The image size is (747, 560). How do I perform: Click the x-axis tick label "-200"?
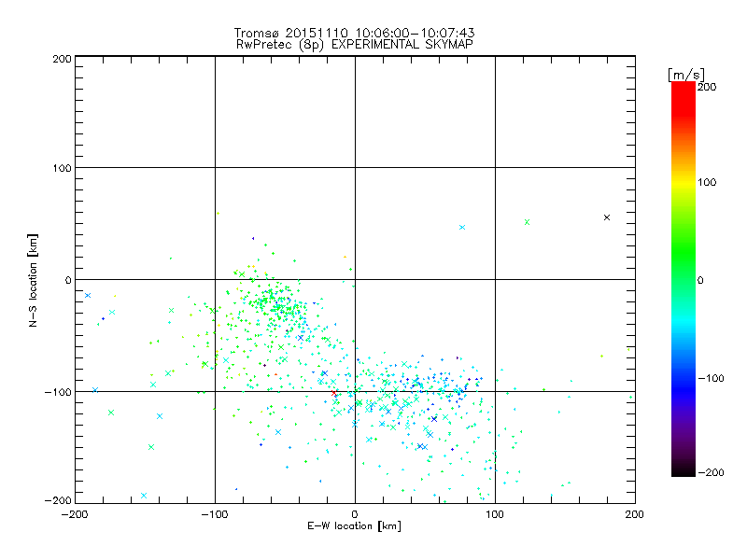coord(75,514)
